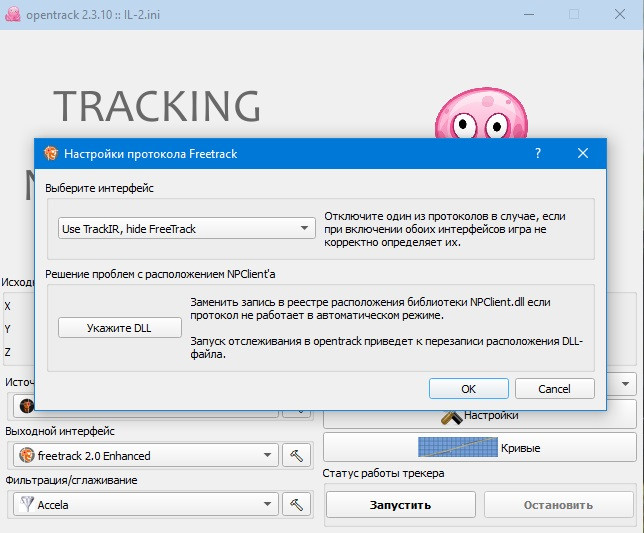644x533 pixels.
Task: Close the Freetrack settings dialog
Action: [x=583, y=153]
